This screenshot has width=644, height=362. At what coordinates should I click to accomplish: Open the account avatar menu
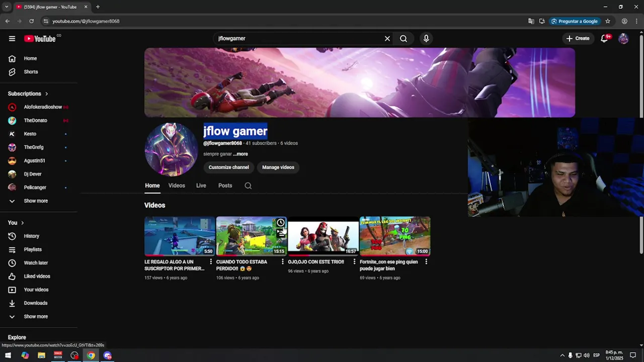coord(623,38)
